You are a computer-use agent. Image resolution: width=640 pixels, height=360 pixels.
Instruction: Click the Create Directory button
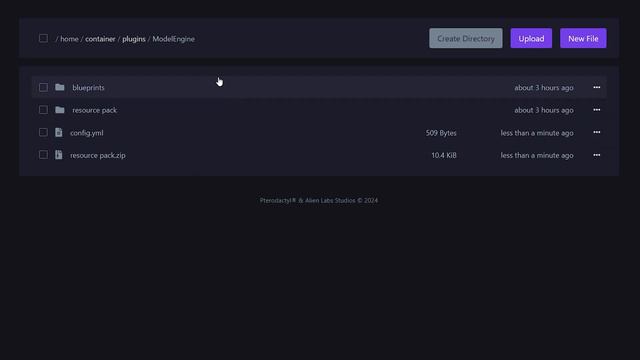(466, 38)
